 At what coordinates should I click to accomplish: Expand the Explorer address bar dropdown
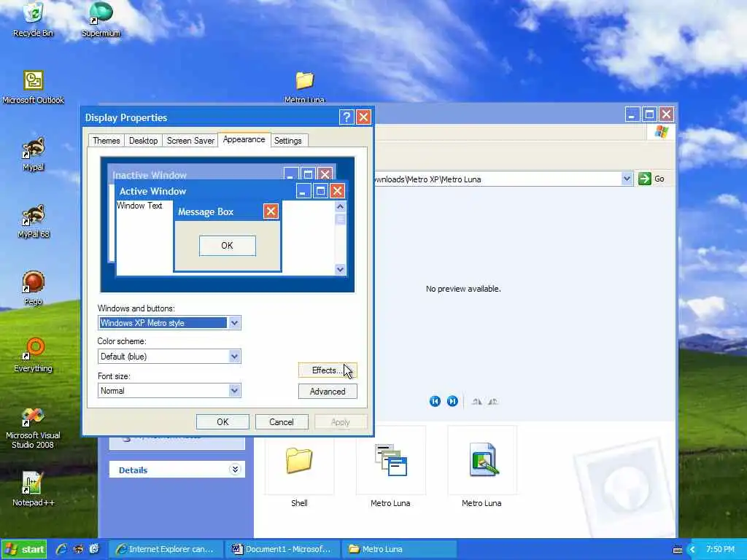[x=627, y=179]
